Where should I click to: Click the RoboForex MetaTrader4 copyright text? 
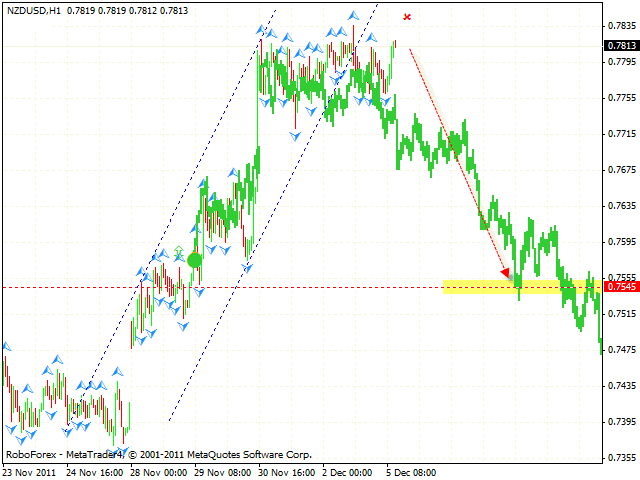[x=158, y=454]
